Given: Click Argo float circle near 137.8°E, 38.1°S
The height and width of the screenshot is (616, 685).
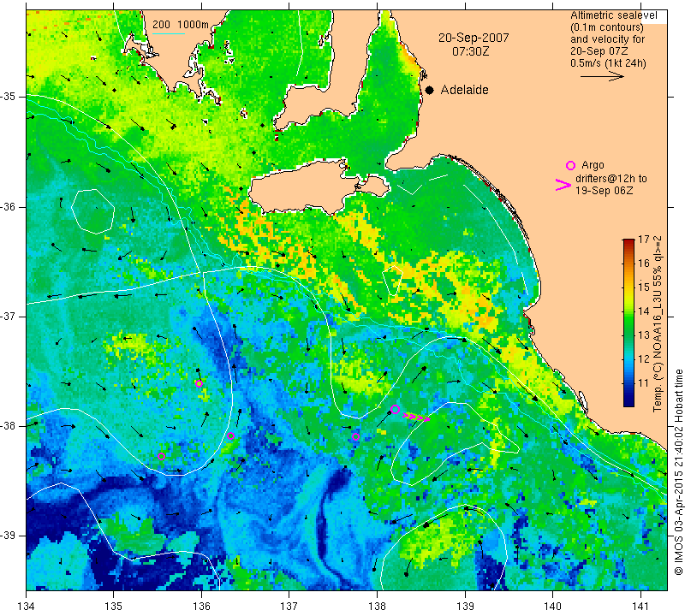Looking at the screenshot, I should (355, 436).
